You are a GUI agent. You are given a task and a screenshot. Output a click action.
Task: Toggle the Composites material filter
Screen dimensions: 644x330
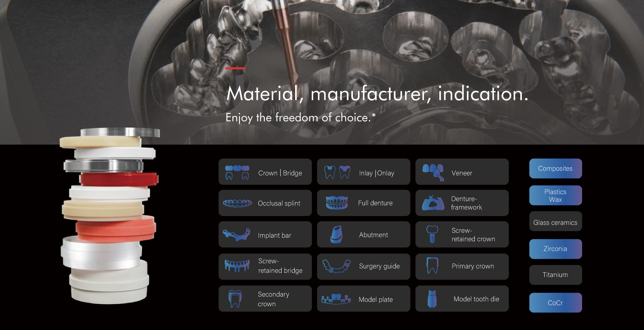click(555, 168)
